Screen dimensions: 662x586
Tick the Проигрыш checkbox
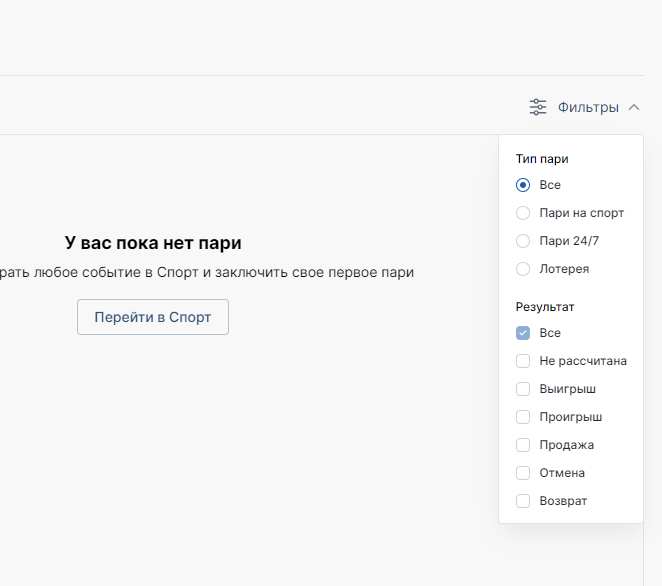(x=523, y=417)
